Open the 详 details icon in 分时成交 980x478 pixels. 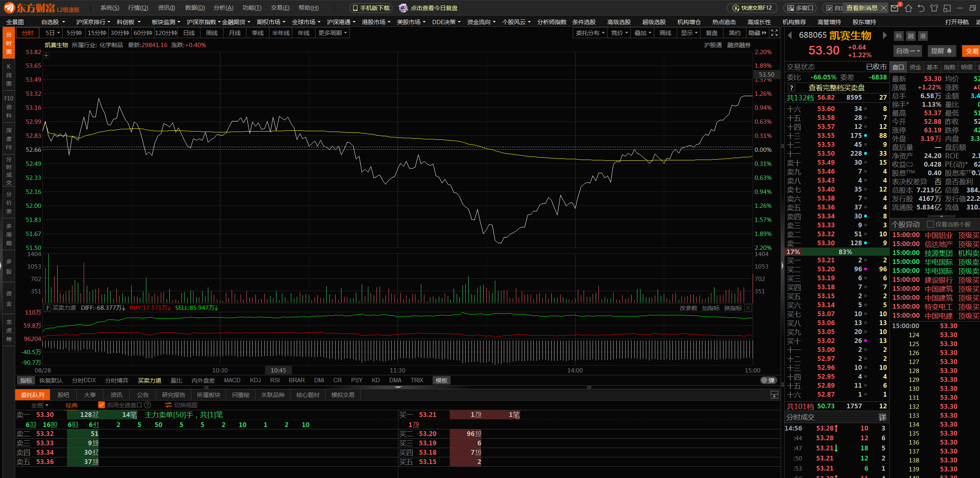pyautogui.click(x=882, y=417)
